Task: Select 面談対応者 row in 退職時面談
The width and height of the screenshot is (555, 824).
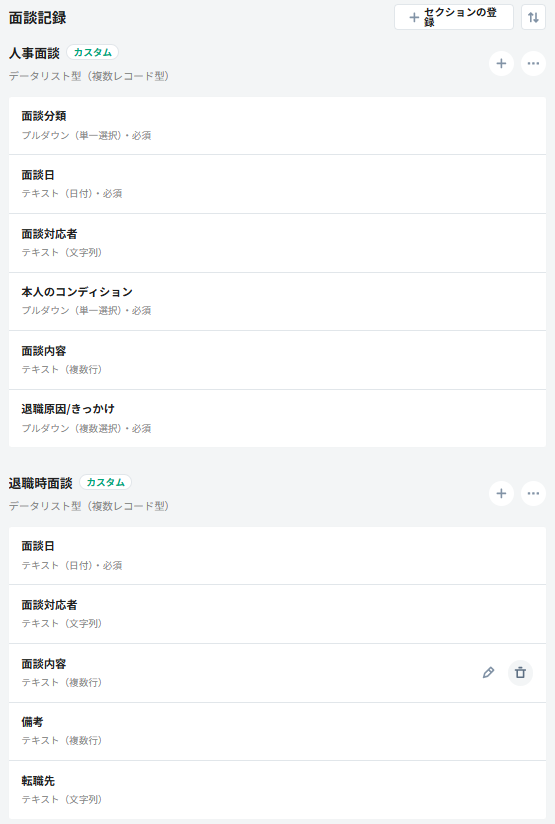Action: 278,614
